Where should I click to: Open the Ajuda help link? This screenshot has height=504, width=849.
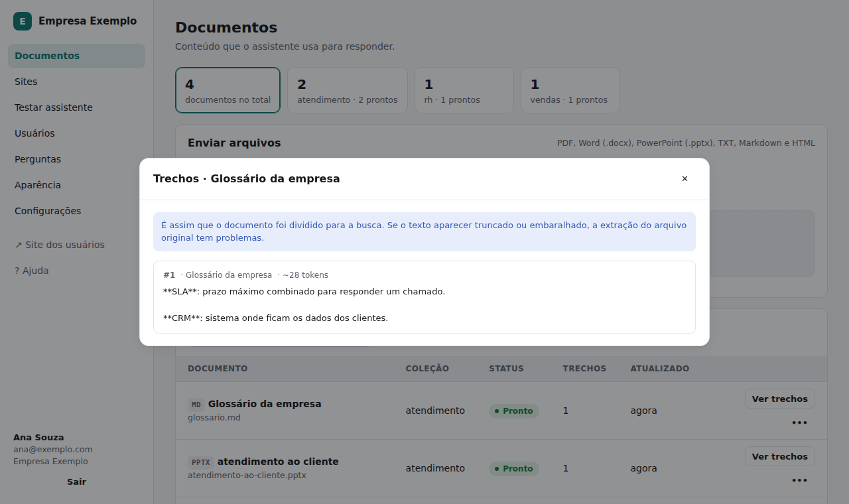pos(76,271)
